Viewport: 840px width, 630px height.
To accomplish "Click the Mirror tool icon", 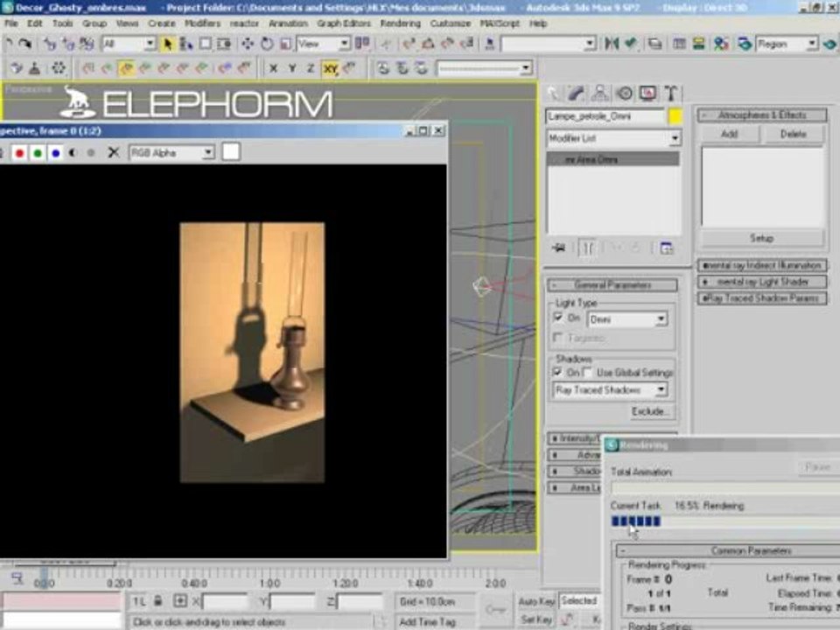I will click(612, 44).
